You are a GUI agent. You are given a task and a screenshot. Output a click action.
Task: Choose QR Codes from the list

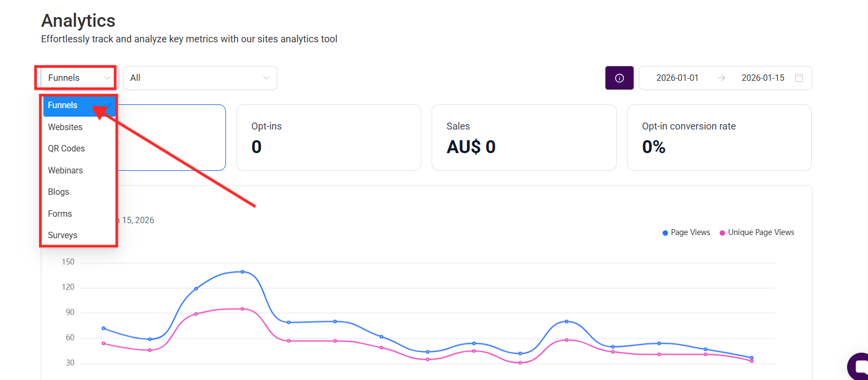tap(66, 148)
